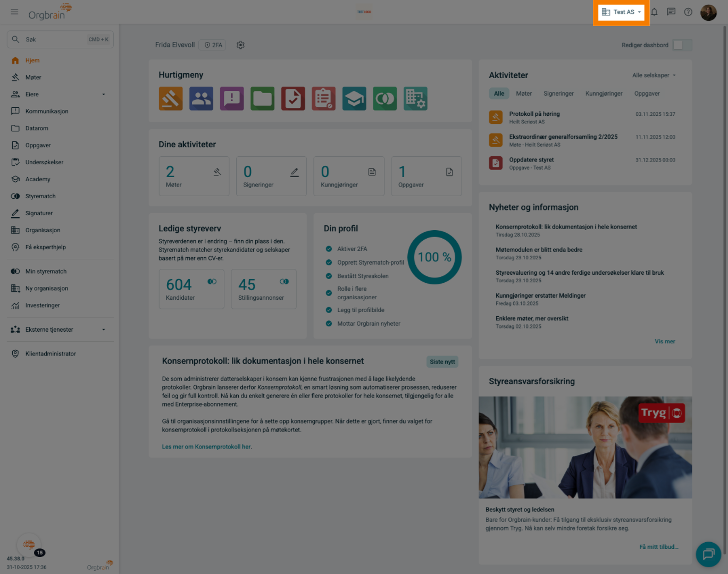
Task: Open the purple speech-bubble Hurtigmeny shortcut
Action: tap(232, 98)
